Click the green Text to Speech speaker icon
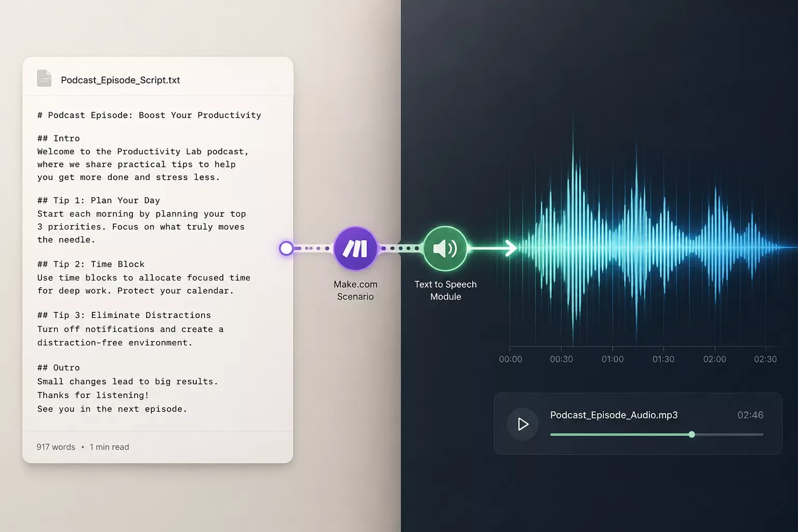The image size is (798, 532). 445,248
